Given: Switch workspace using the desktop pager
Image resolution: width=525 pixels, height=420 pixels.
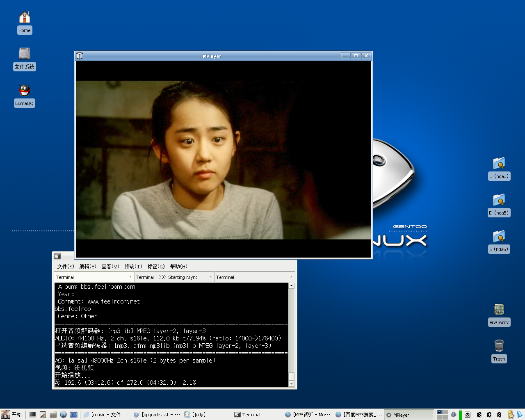Looking at the screenshot, I should pos(443,415).
